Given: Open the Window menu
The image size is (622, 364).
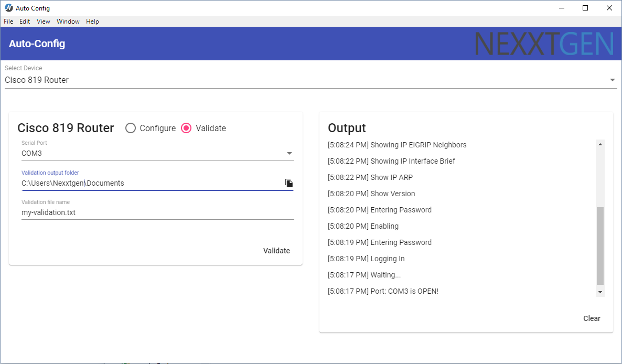Looking at the screenshot, I should point(68,22).
